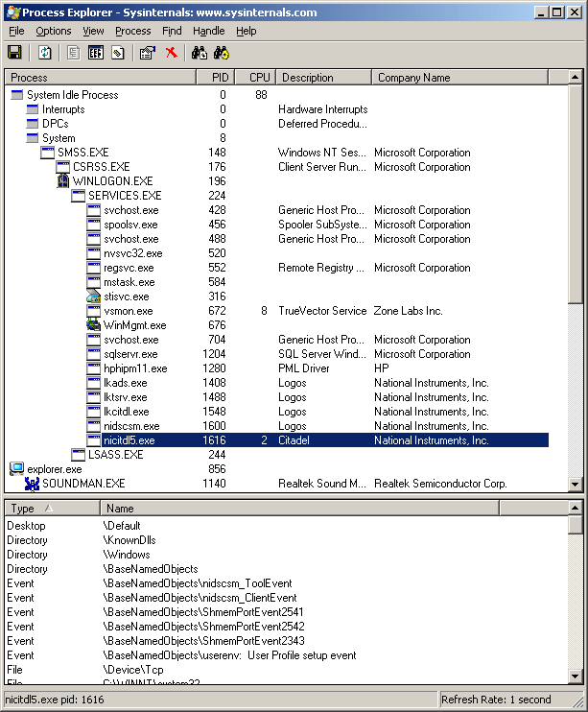Sort handles by Type column header
Viewport: 588px width, 712px height.
point(52,509)
